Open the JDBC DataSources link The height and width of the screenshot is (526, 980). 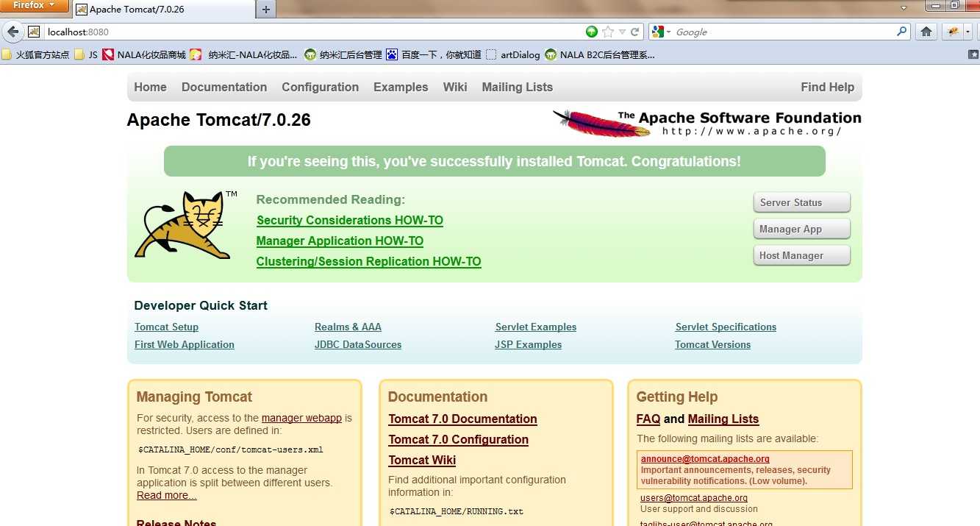tap(358, 344)
